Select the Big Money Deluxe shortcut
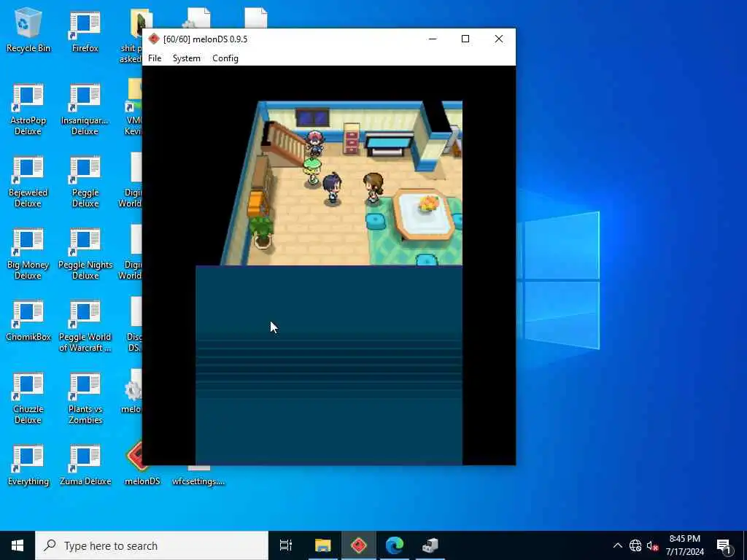 click(x=28, y=254)
